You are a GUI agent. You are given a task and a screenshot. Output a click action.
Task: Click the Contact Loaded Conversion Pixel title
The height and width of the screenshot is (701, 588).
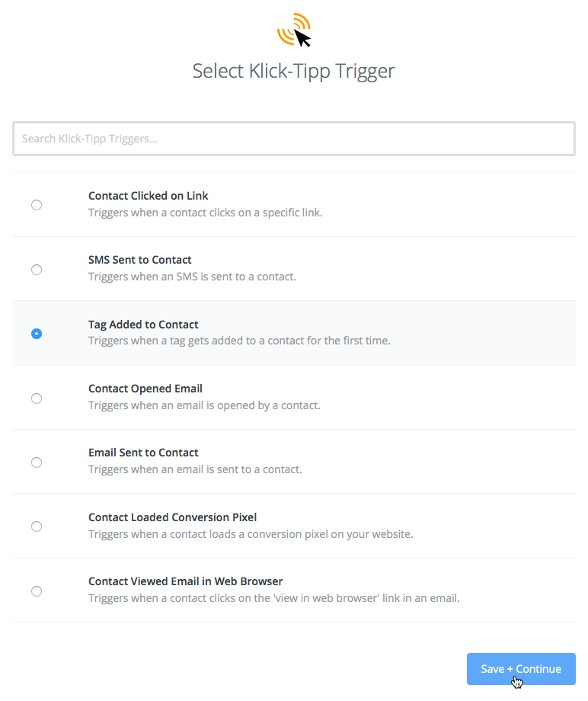pos(172,517)
